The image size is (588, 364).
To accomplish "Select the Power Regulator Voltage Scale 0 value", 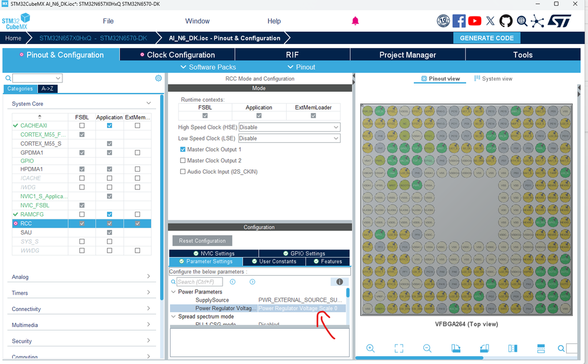I will [301, 308].
